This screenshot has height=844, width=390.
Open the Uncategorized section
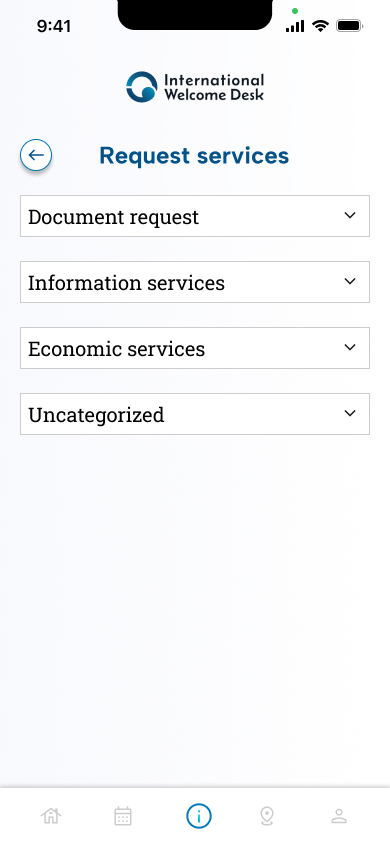195,414
